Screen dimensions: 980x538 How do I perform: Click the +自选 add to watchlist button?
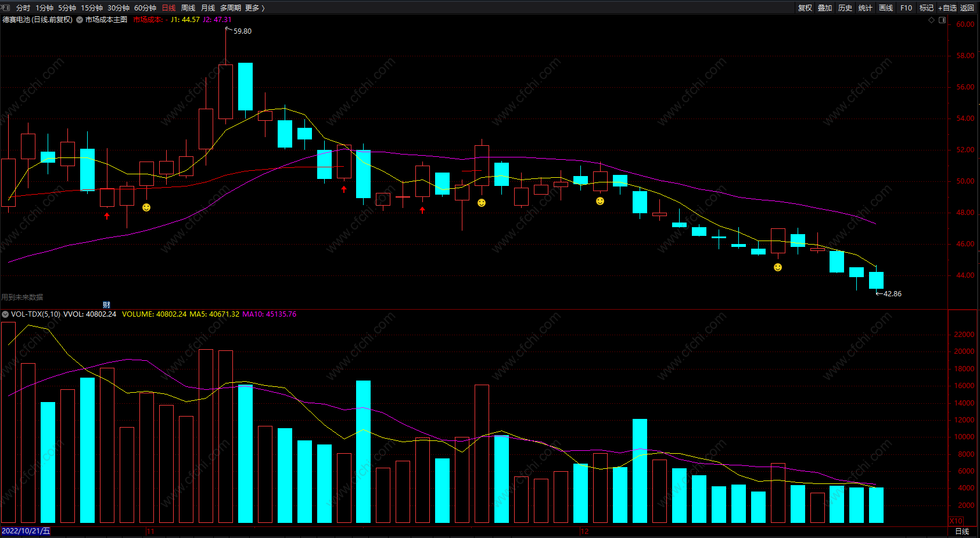tap(947, 8)
